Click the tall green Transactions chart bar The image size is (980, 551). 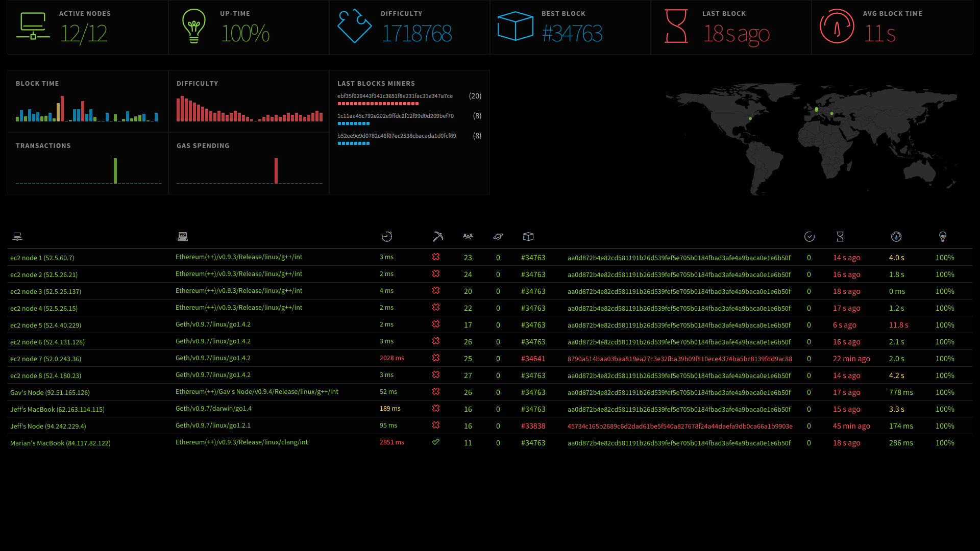click(115, 171)
